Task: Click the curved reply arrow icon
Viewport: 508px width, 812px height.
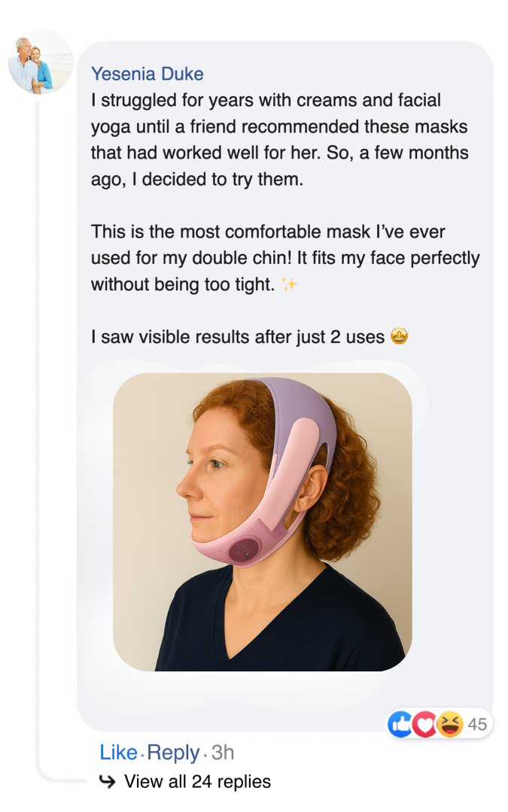Action: point(108,782)
